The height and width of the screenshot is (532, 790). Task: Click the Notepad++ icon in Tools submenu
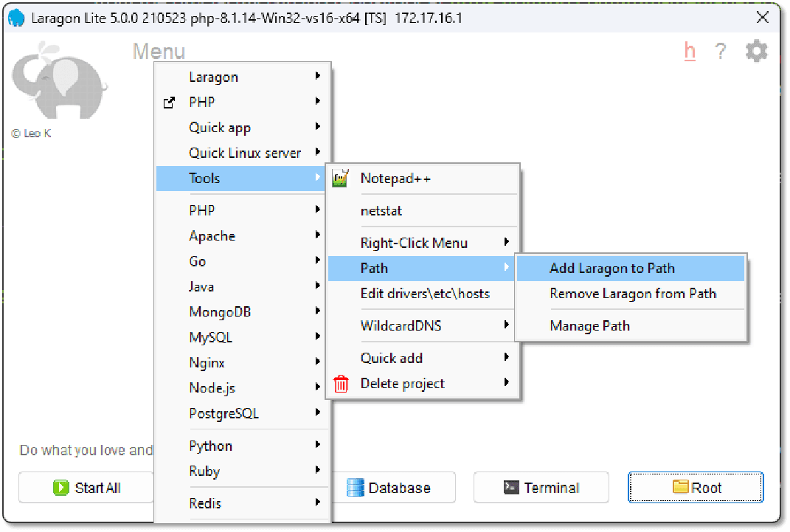[x=341, y=179]
